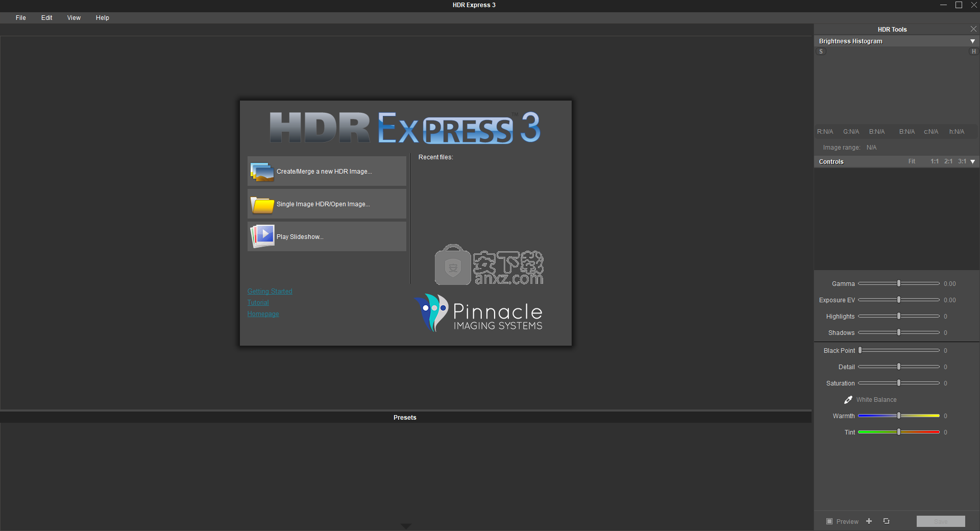The height and width of the screenshot is (531, 980).
Task: Collapse the Controls section arrow
Action: [973, 162]
